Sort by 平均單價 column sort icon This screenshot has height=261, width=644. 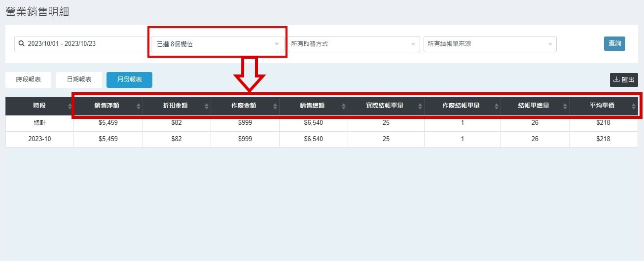pyautogui.click(x=633, y=106)
